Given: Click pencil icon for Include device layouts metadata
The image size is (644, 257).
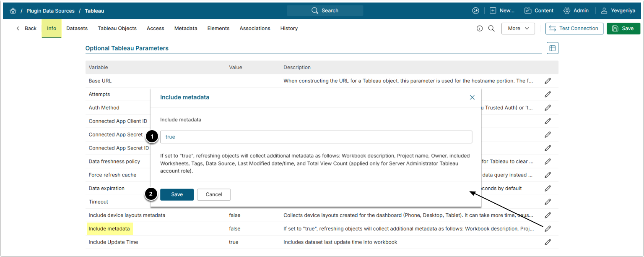Looking at the screenshot, I should click(x=548, y=215).
